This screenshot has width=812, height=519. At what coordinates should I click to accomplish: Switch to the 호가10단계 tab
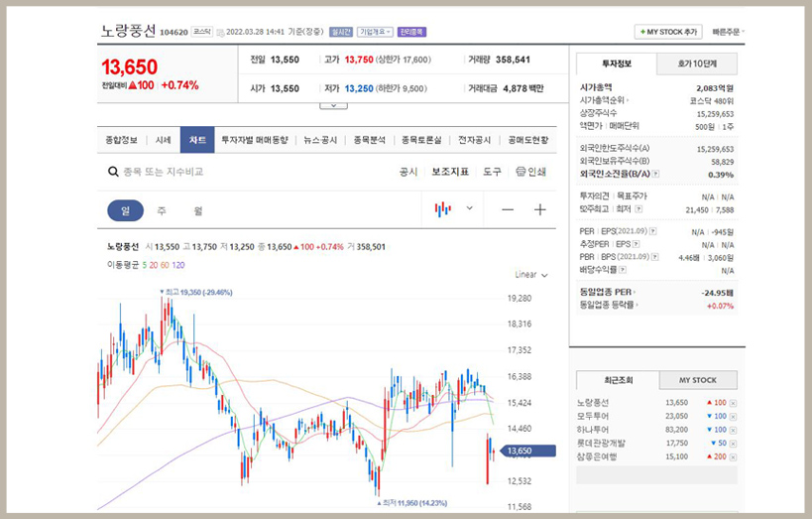pos(697,64)
